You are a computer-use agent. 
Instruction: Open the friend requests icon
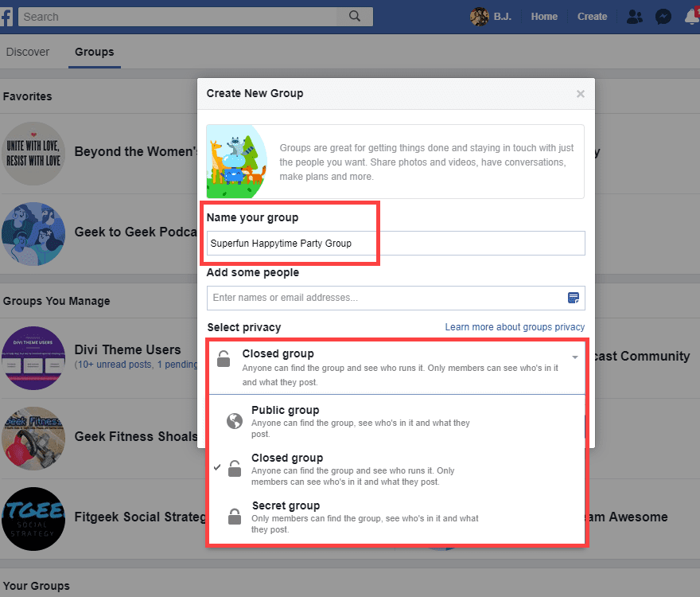coord(634,16)
